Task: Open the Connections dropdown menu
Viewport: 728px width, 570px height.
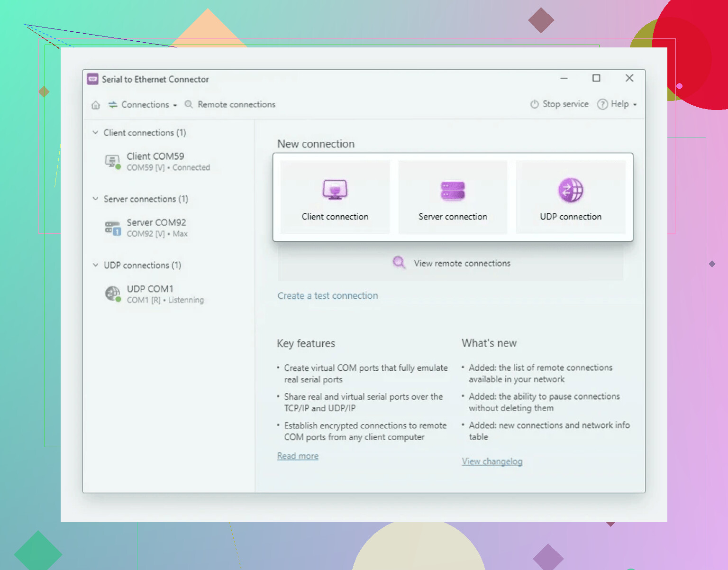Action: [143, 105]
